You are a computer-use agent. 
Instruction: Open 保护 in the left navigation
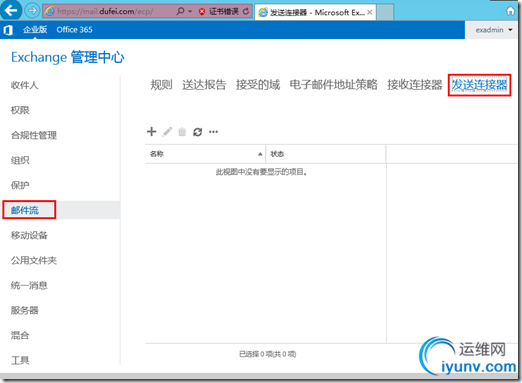(x=20, y=185)
